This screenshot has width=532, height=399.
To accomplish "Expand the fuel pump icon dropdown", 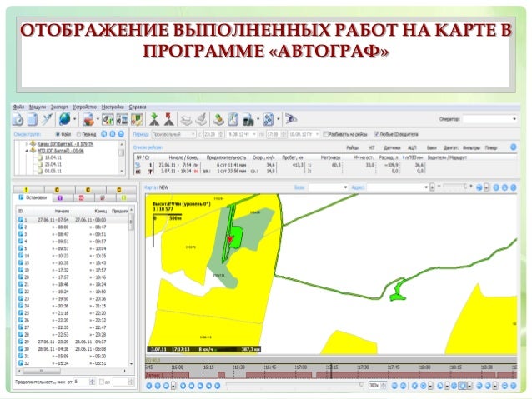I will click(x=258, y=119).
